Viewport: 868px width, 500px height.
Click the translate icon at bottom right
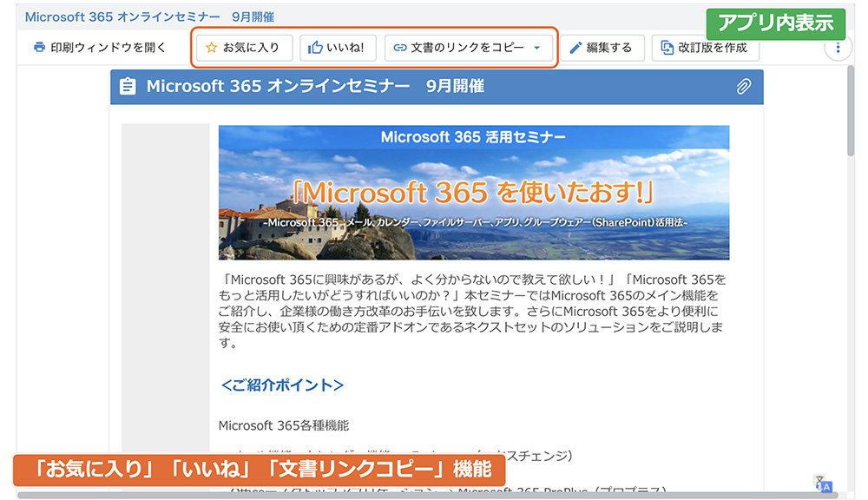(x=823, y=483)
